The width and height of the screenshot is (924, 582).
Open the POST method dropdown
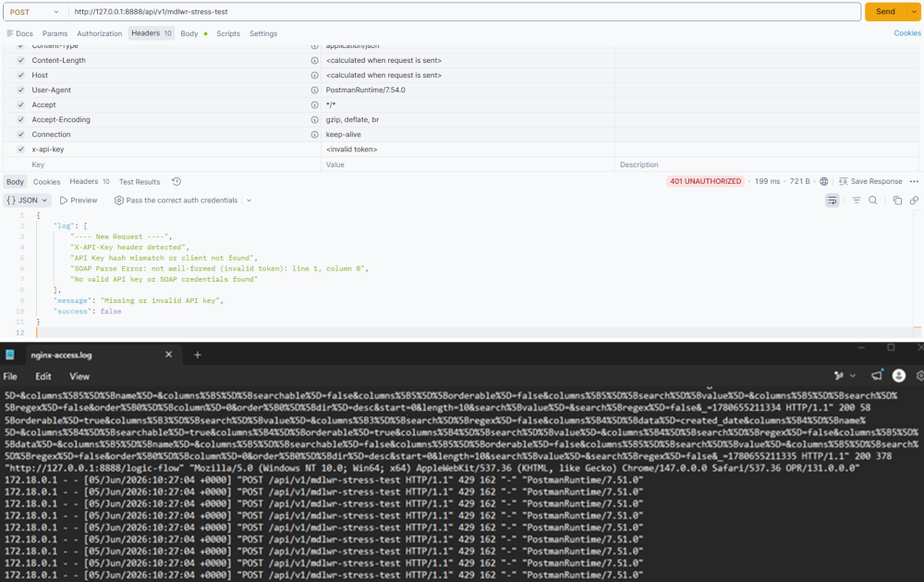[35, 12]
